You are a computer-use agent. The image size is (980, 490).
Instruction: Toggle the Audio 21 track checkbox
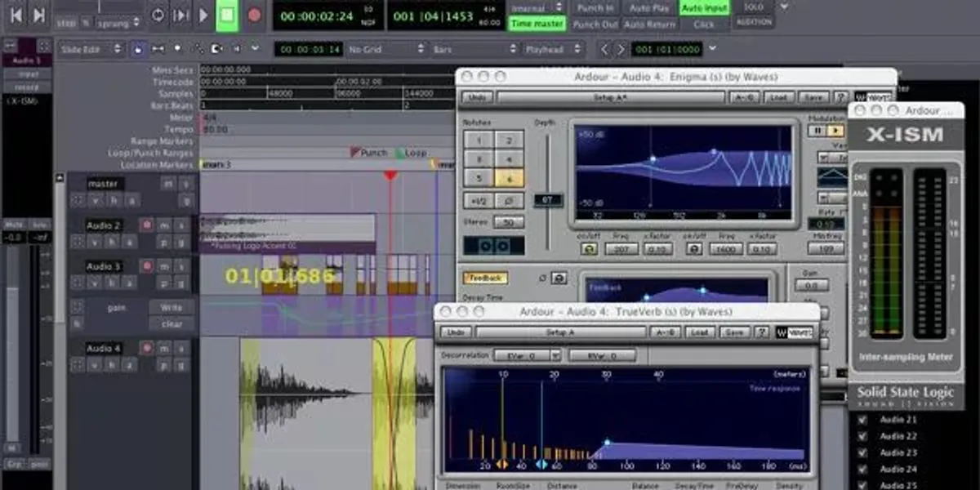(x=862, y=420)
